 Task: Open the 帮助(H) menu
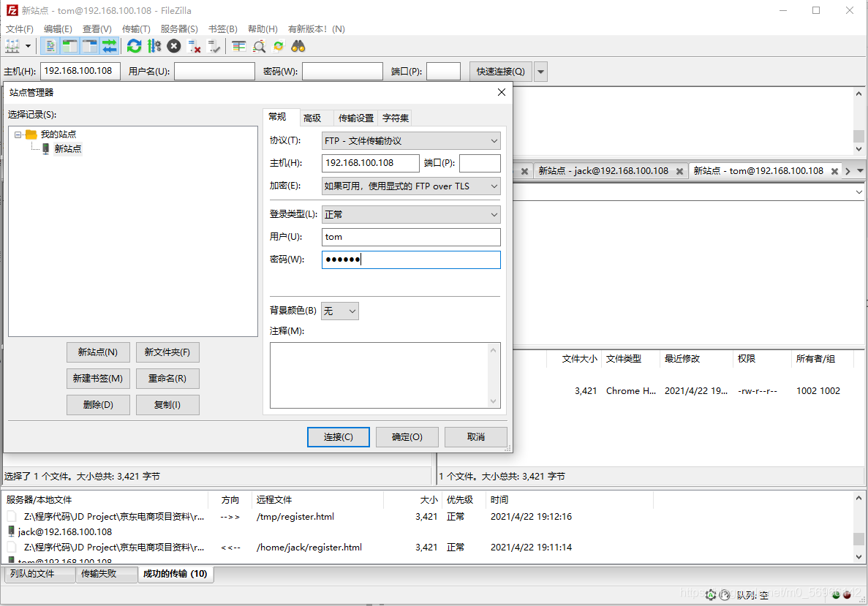pyautogui.click(x=263, y=29)
